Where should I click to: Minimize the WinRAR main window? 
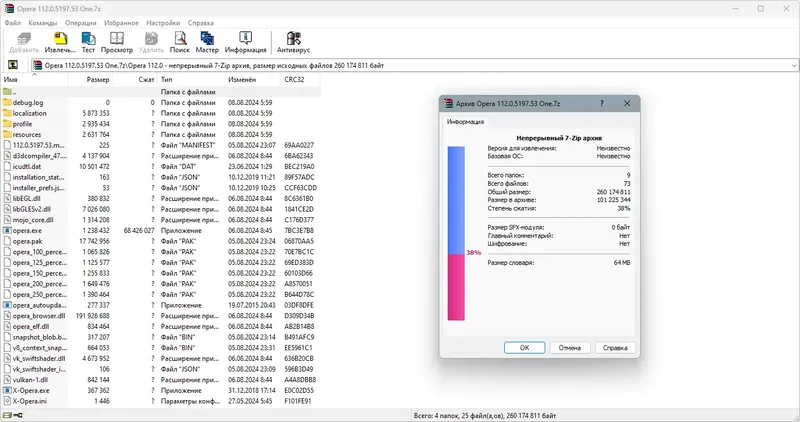tap(736, 9)
